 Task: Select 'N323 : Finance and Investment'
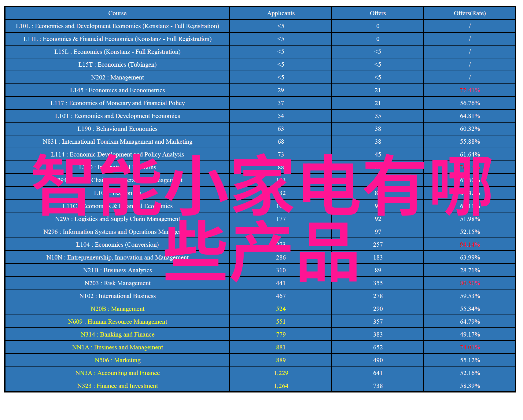[x=117, y=386]
